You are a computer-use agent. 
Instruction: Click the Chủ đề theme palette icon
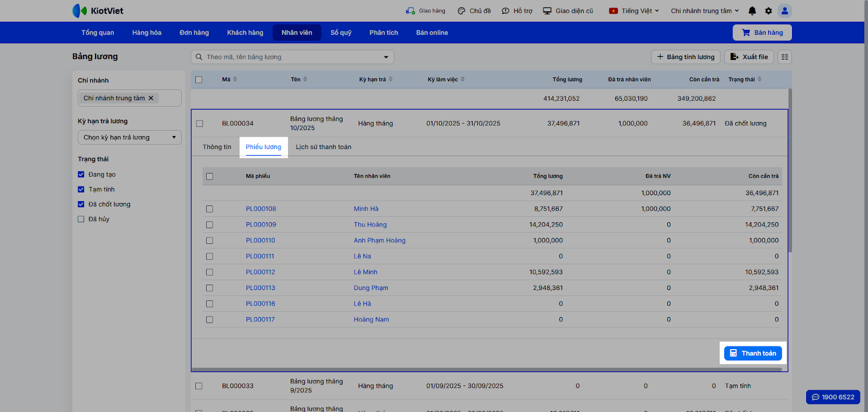pos(462,11)
